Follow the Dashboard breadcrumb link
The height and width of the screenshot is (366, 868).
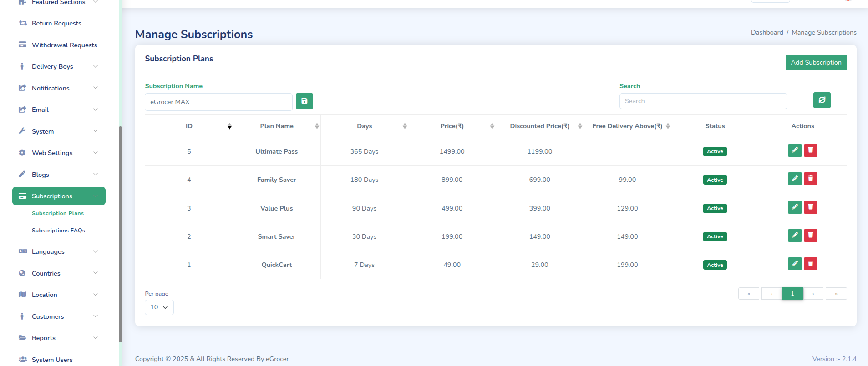click(766, 32)
